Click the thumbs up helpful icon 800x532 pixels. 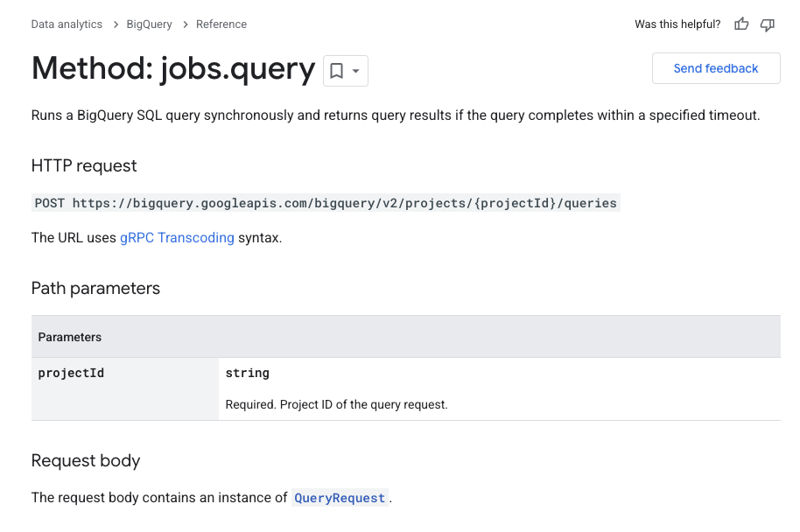(741, 24)
